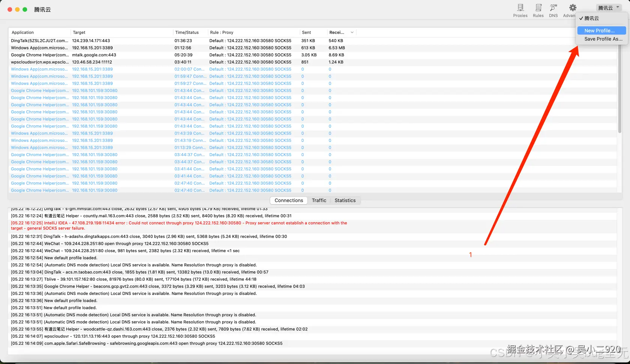Click the 05:20:39 time value
Image resolution: width=630 pixels, height=364 pixels.
point(183,55)
